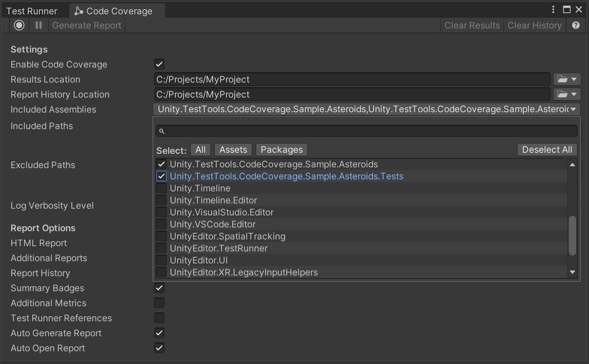Uncheck Unity.TestTools.CodeCoverage.Sample.Asteroids.Tests assembly
Image resolution: width=589 pixels, height=364 pixels.
tap(162, 176)
